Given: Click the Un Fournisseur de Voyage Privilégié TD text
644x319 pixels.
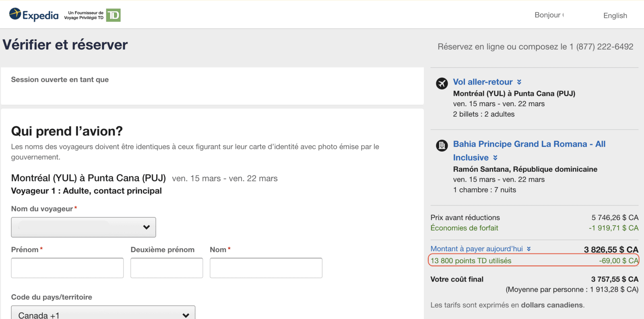Looking at the screenshot, I should click(x=84, y=15).
